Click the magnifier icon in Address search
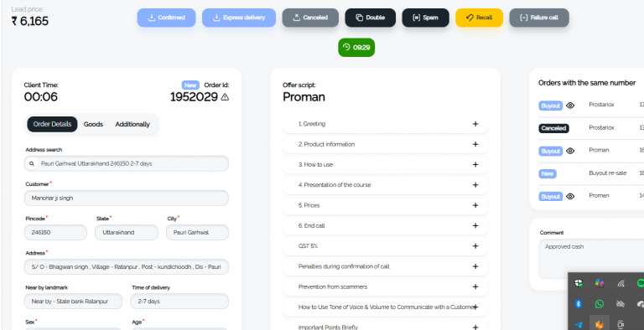Screen dimensions: 644x330 point(32,163)
